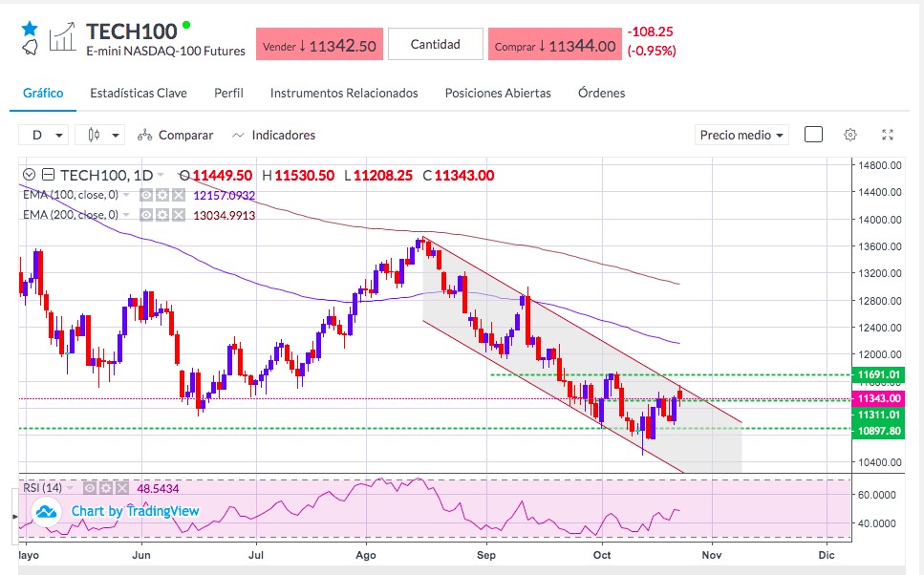924x575 pixels.
Task: Click the 14000.00 price axis label
Action: click(x=879, y=220)
